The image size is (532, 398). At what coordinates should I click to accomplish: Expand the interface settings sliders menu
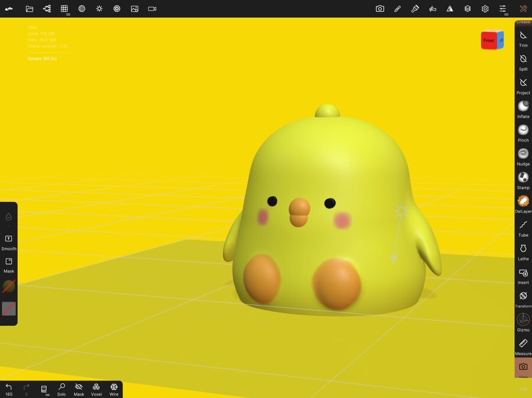coord(502,9)
